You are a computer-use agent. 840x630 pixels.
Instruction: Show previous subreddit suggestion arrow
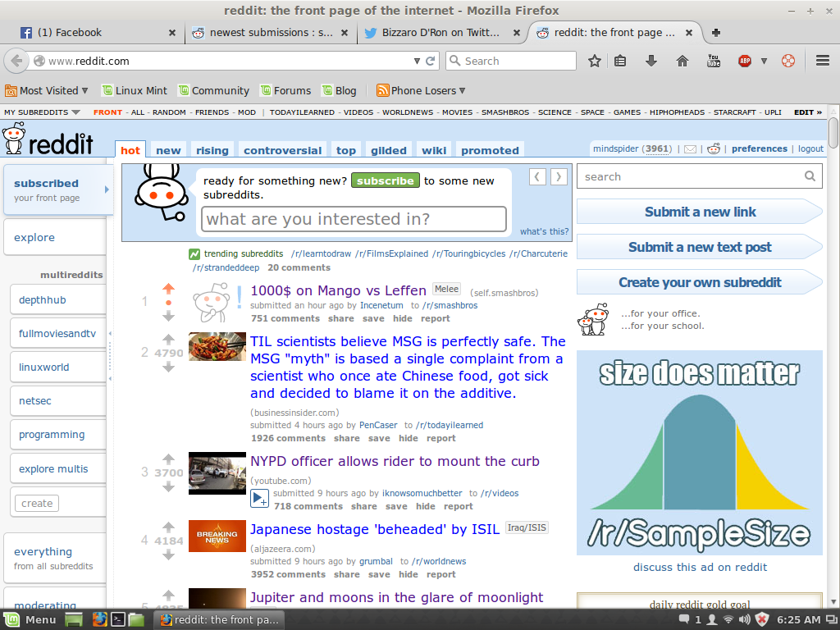(537, 176)
